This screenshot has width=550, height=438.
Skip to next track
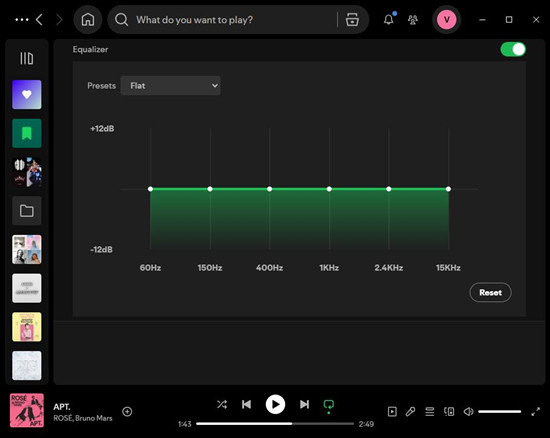click(x=304, y=404)
